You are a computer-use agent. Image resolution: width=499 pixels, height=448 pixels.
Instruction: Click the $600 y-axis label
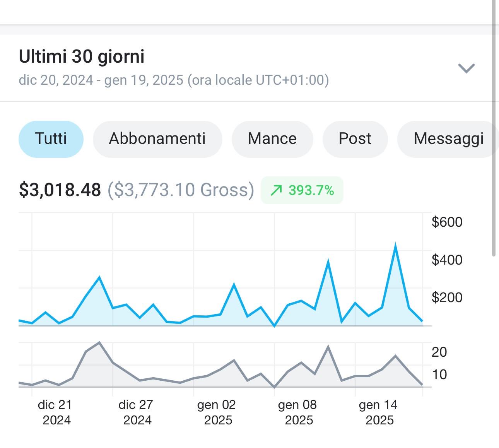(447, 222)
